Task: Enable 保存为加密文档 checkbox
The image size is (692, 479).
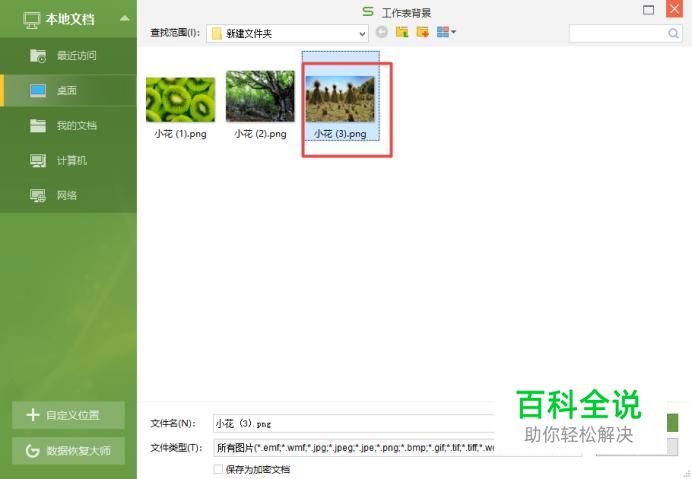Action: point(218,469)
